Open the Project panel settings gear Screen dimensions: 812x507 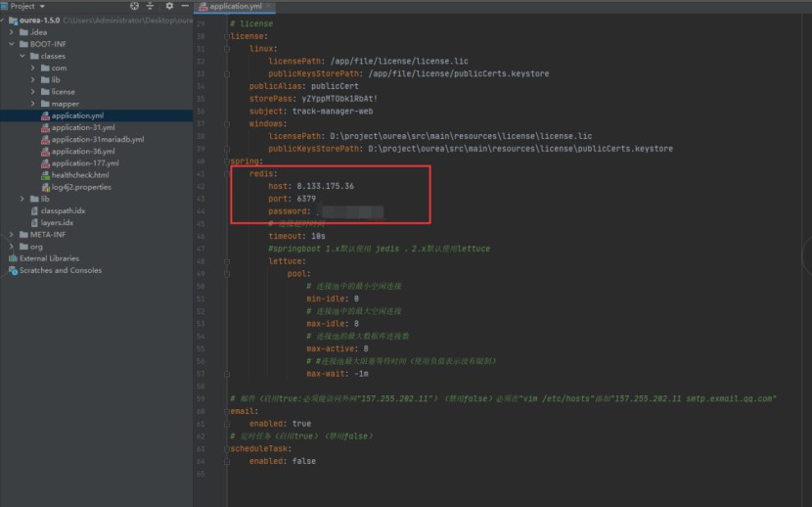click(x=168, y=6)
